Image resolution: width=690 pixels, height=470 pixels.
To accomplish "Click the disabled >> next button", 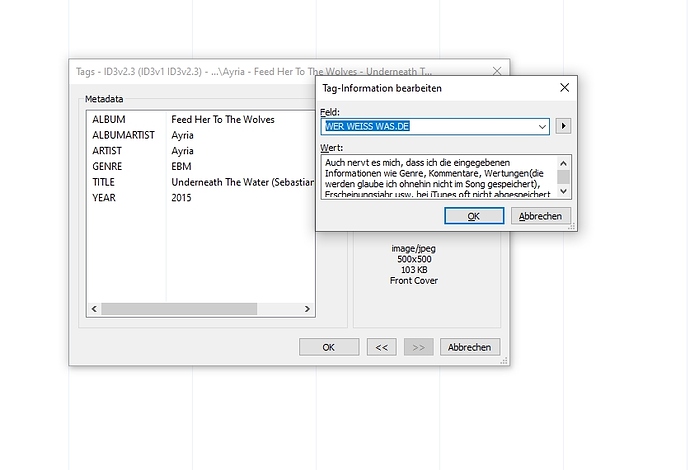I will click(x=418, y=347).
